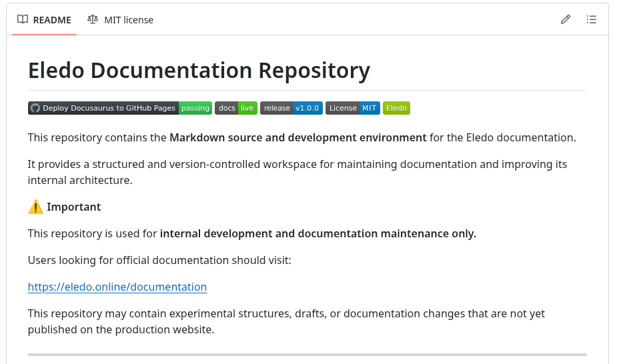The image size is (617, 364).
Task: Open the README tab
Action: click(44, 19)
